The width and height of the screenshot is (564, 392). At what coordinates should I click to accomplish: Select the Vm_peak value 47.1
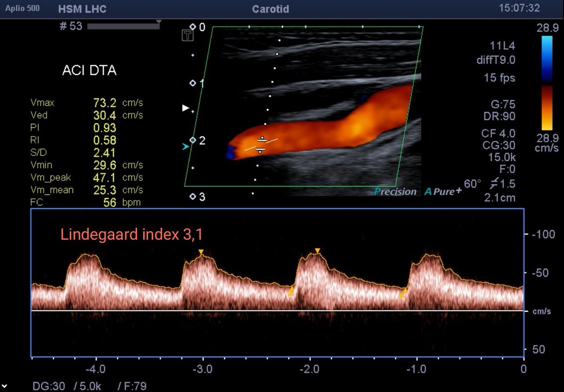[x=104, y=178]
